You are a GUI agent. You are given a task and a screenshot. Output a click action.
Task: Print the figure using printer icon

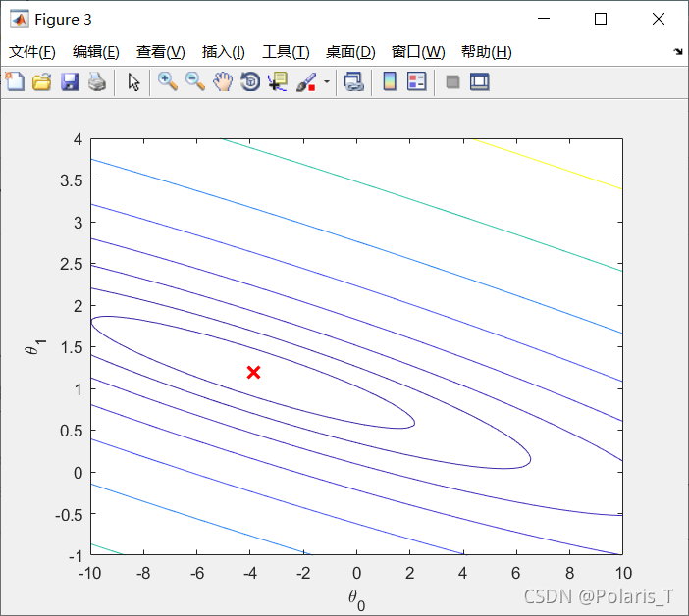pos(97,82)
